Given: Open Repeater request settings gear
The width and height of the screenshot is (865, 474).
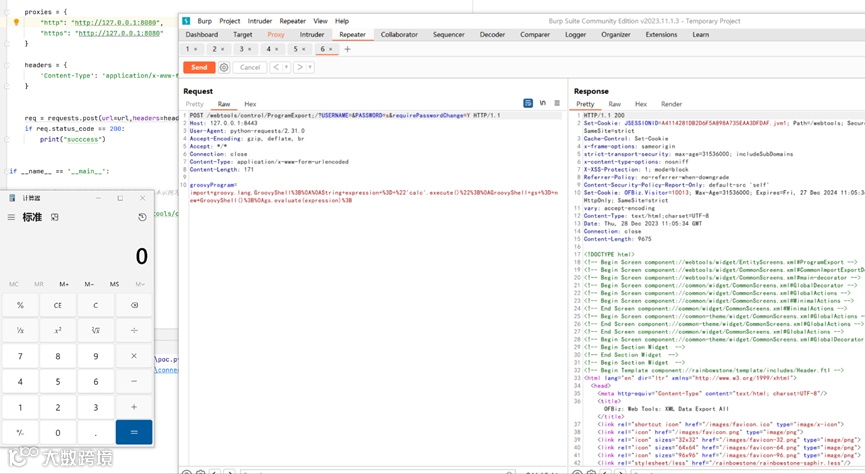Looking at the screenshot, I should click(224, 67).
